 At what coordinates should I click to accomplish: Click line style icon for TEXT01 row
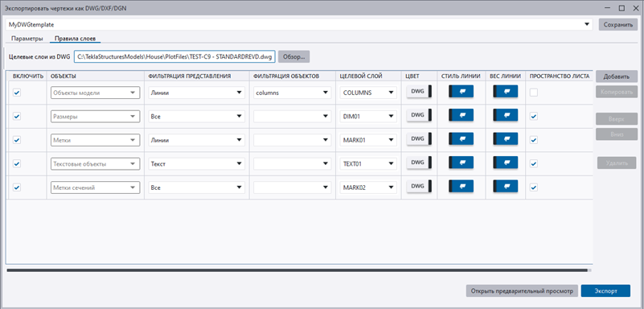461,163
